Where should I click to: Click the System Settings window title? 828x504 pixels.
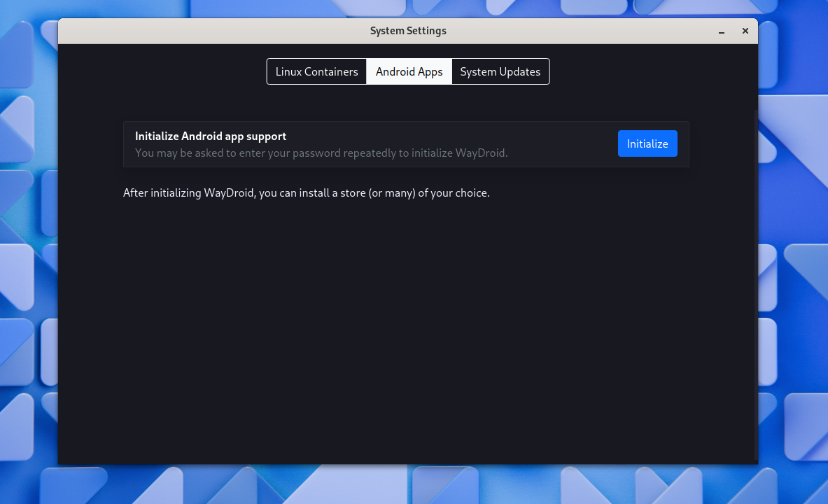pyautogui.click(x=408, y=31)
